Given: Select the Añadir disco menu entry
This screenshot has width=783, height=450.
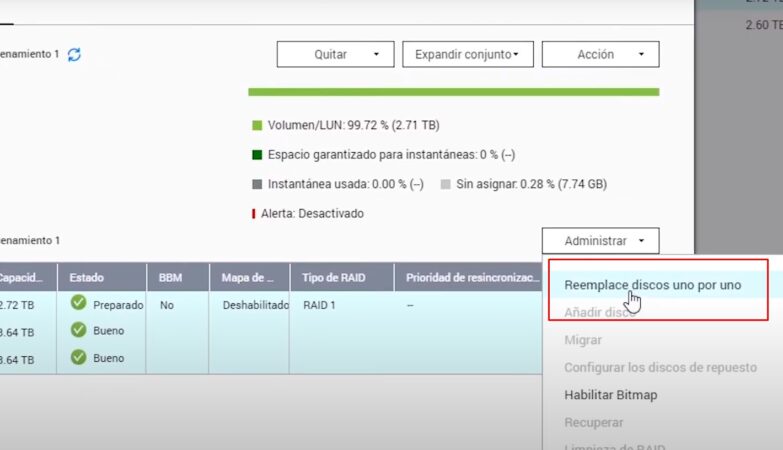Looking at the screenshot, I should pos(599,313).
